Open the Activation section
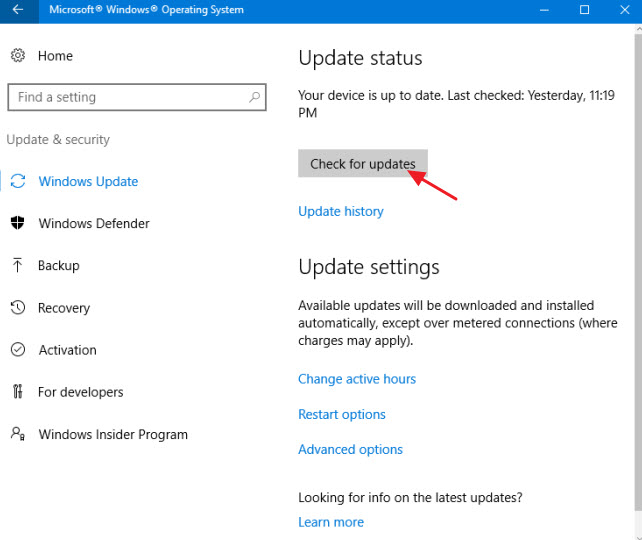The image size is (642, 540). [68, 350]
